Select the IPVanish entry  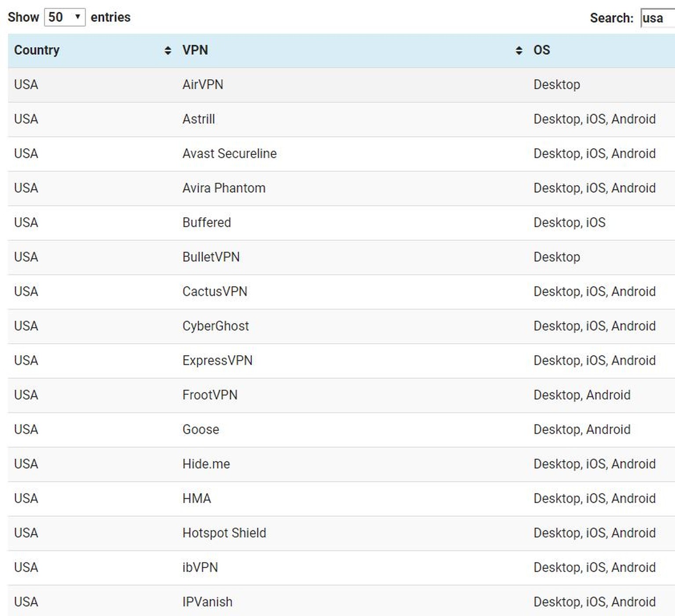click(207, 602)
